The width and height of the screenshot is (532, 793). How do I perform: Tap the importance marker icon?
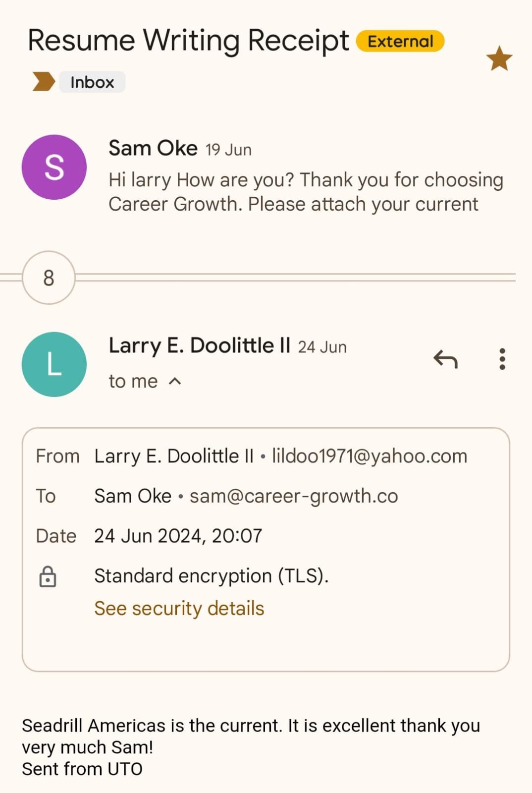pyautogui.click(x=44, y=82)
